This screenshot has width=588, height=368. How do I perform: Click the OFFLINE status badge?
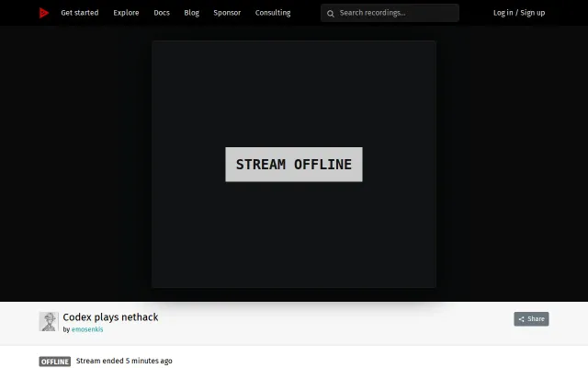pos(55,362)
